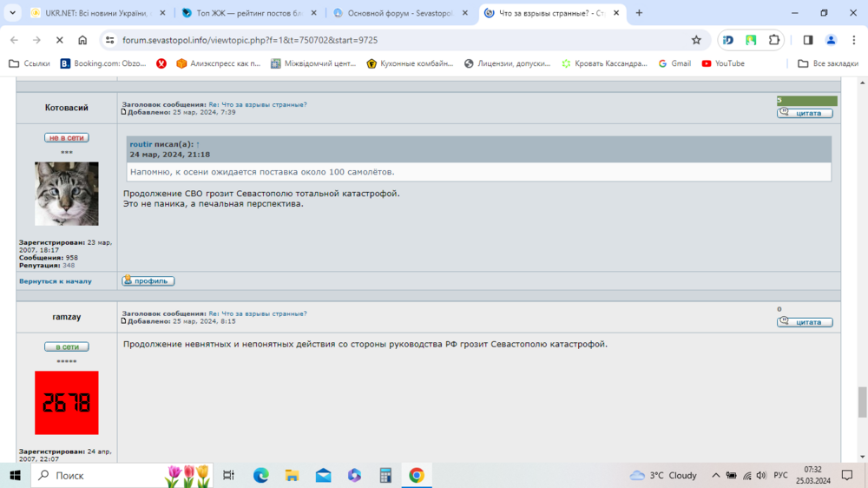Open File Explorer from taskbar
This screenshot has width=868, height=488.
coord(292,475)
